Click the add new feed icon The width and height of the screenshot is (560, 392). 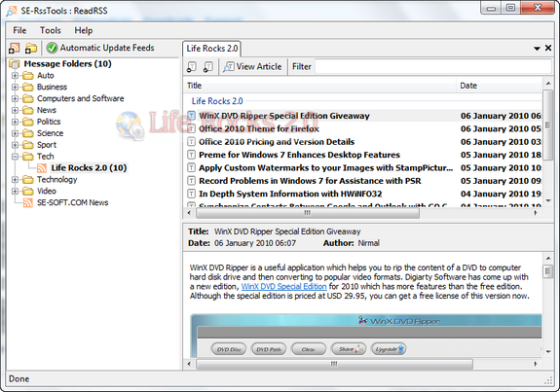(15, 48)
